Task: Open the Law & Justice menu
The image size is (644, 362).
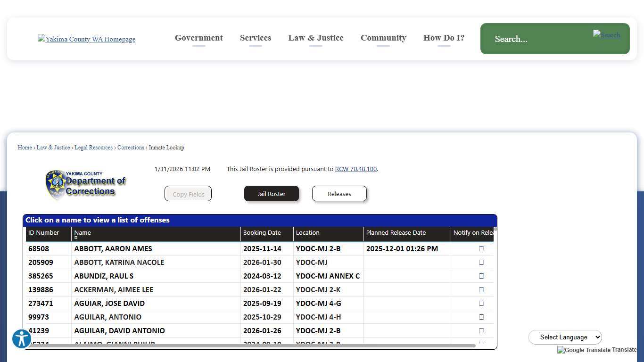Action: (316, 38)
